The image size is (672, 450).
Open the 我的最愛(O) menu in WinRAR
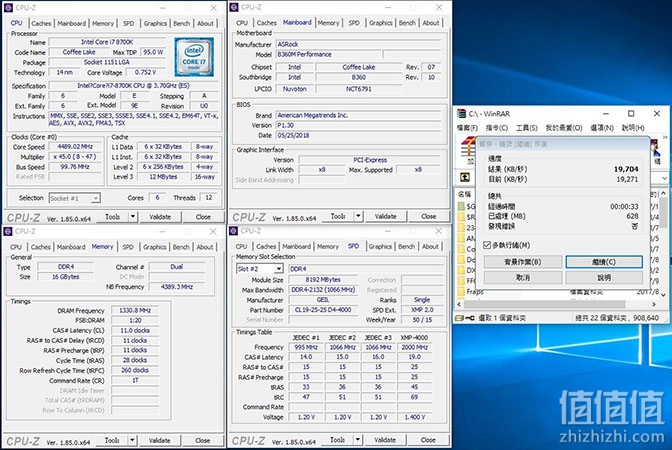click(564, 128)
